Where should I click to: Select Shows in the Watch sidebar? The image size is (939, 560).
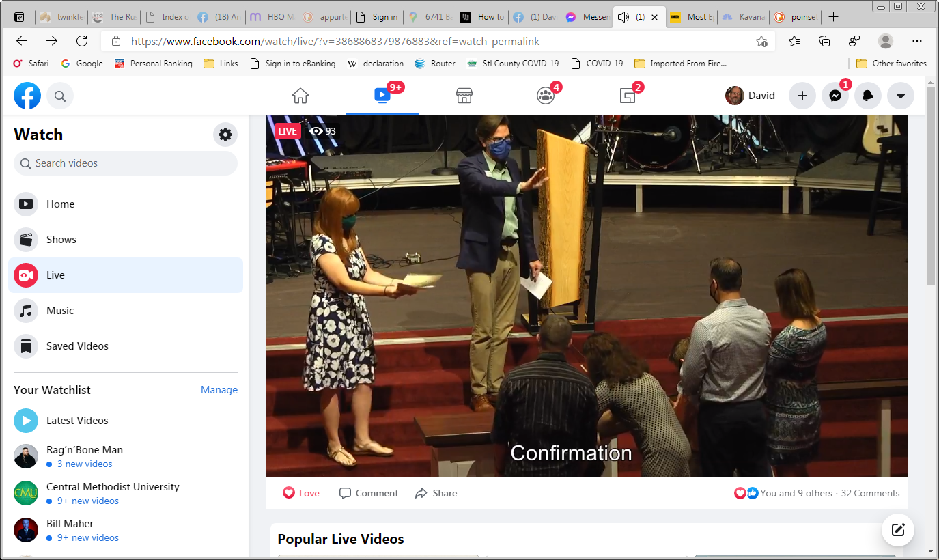click(x=61, y=240)
